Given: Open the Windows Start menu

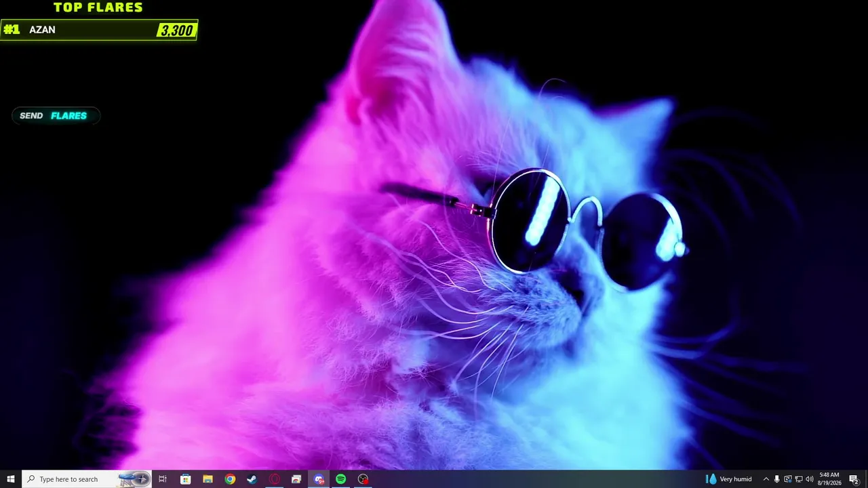Looking at the screenshot, I should coord(11,479).
